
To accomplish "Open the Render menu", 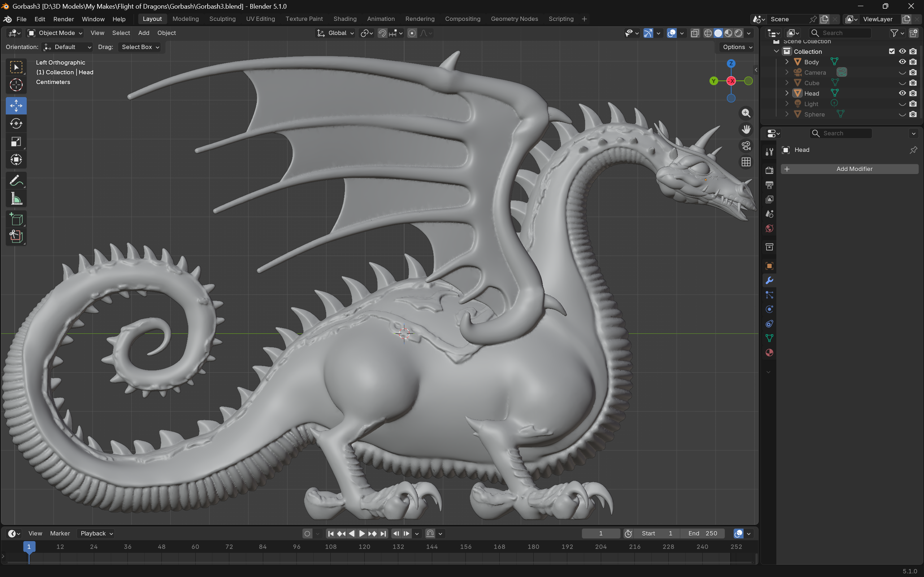I will point(64,19).
